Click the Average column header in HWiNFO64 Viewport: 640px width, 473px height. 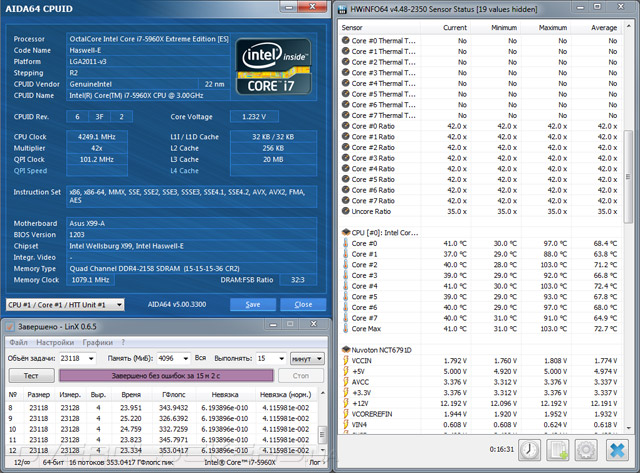pos(596,27)
